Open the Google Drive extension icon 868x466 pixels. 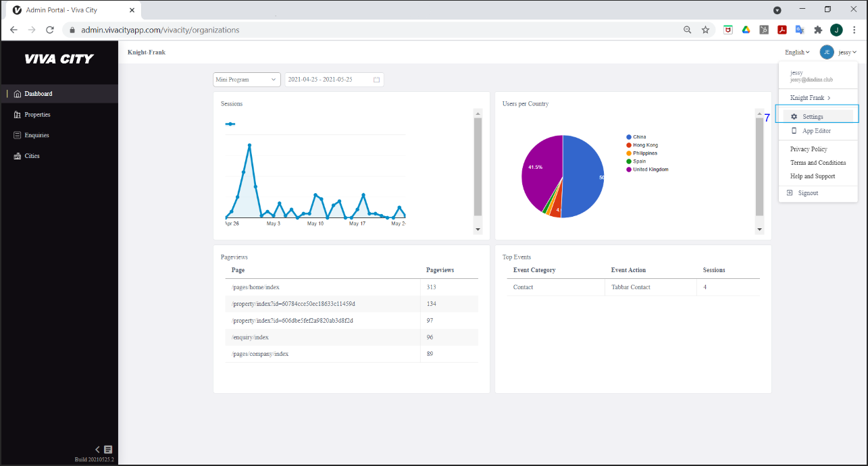click(746, 30)
